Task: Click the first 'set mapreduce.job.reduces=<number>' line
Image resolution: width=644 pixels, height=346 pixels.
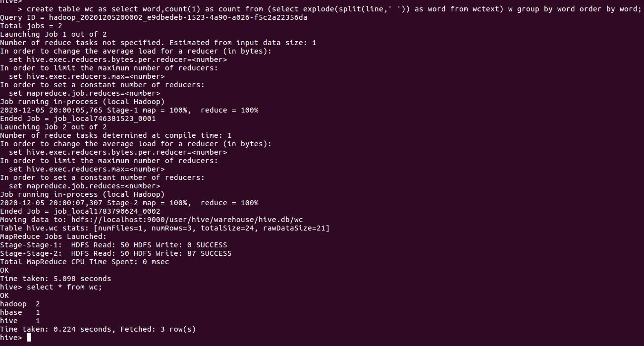Action: [85, 93]
